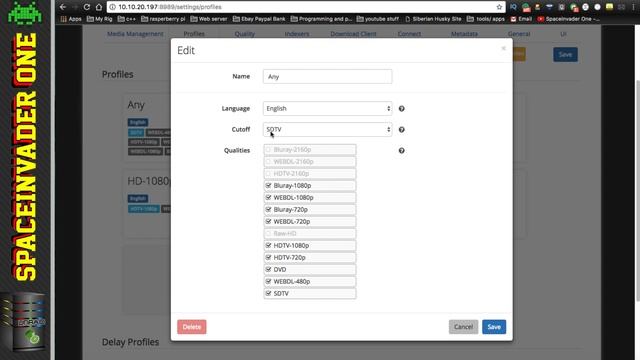The height and width of the screenshot is (360, 640).
Task: Uncheck the WEBDL-480p quality
Action: click(x=268, y=281)
